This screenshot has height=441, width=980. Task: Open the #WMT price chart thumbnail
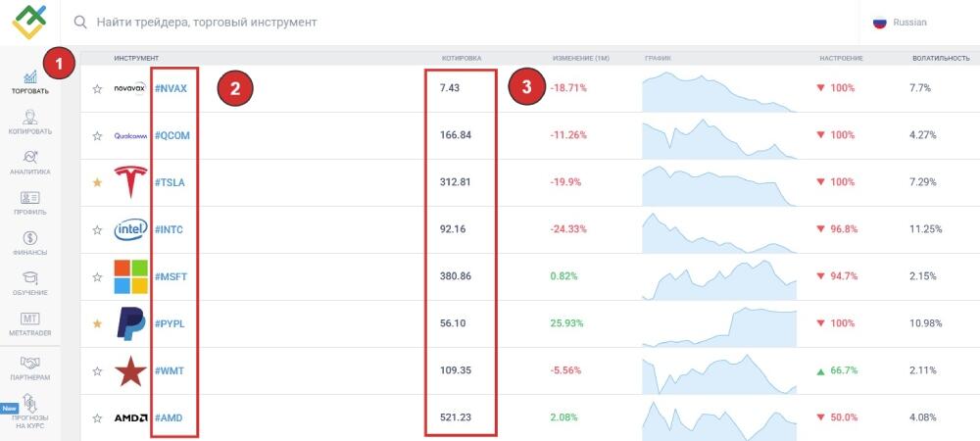coord(719,373)
